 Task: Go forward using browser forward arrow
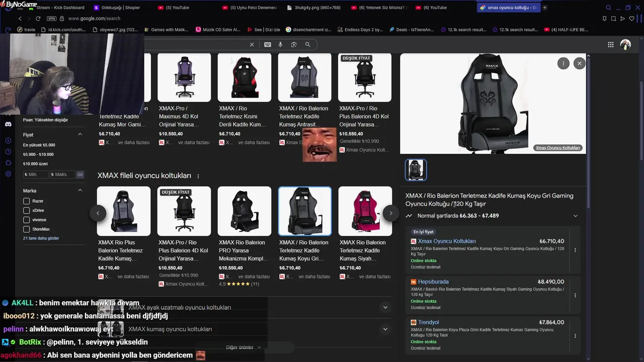pos(29,19)
